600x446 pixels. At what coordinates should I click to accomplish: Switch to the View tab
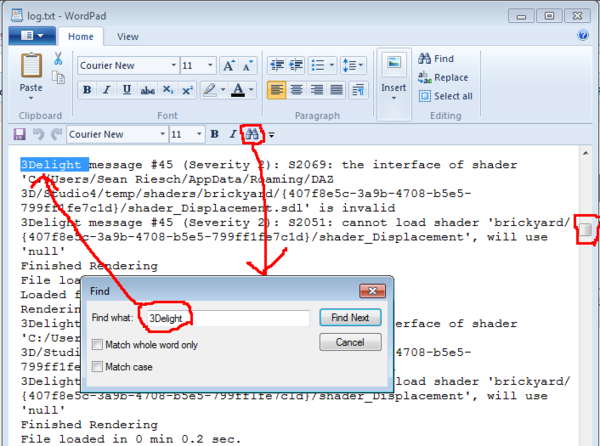[x=128, y=37]
